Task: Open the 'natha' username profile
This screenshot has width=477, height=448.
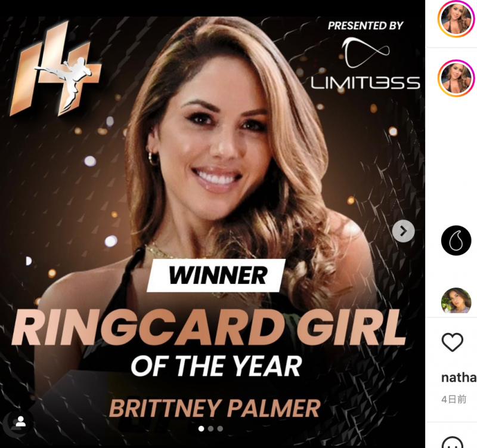Action: [459, 378]
